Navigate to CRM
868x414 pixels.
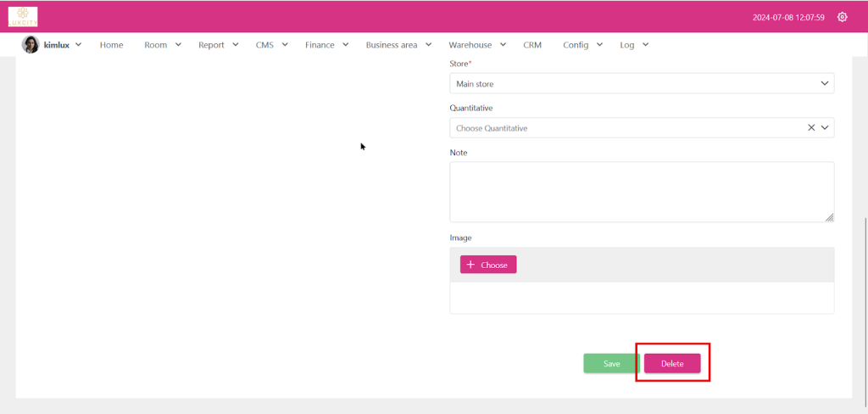(532, 45)
